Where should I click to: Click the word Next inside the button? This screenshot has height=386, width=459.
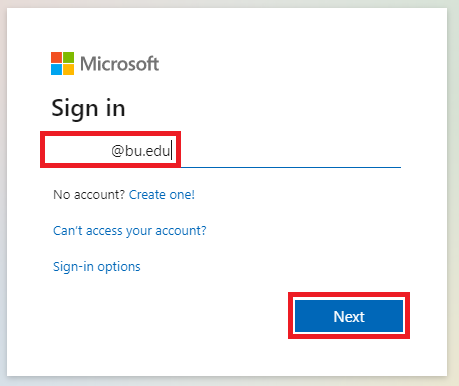(x=349, y=316)
